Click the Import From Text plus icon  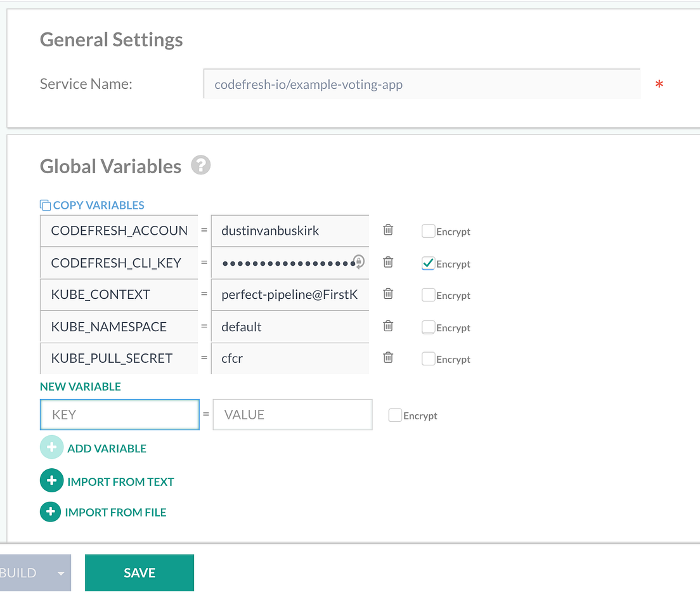51,481
